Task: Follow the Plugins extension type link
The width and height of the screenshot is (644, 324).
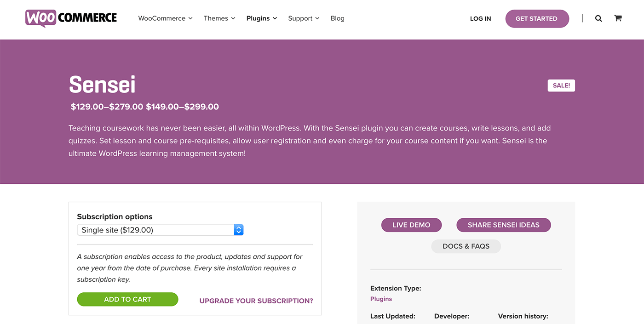Action: pos(381,299)
